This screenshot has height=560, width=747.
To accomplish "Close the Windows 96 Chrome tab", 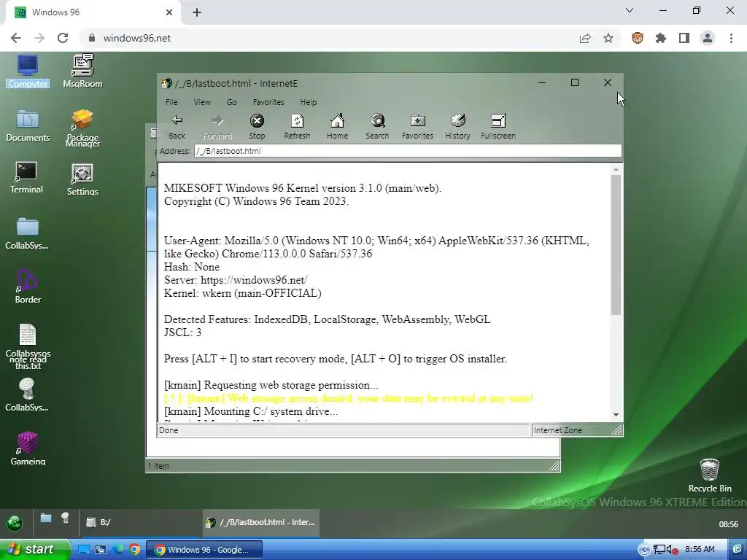I will pos(169,12).
